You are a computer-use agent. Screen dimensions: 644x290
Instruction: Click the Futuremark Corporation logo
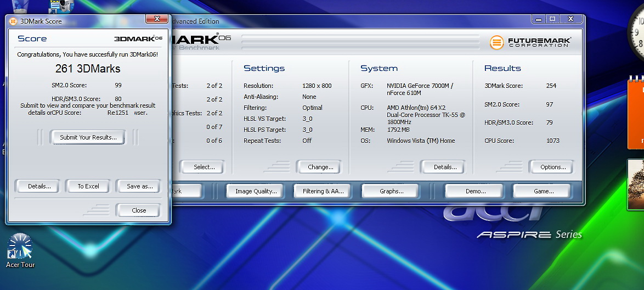(530, 42)
